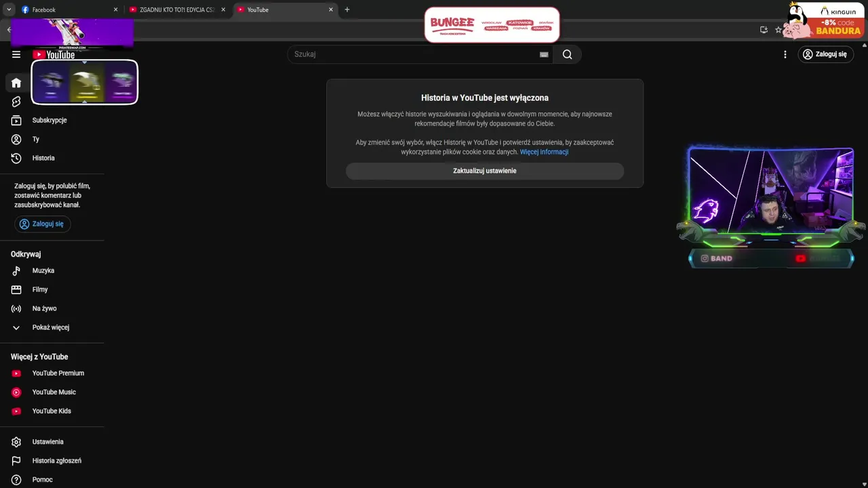The height and width of the screenshot is (488, 868).
Task: Open the three-dot settings menu
Action: tap(785, 55)
